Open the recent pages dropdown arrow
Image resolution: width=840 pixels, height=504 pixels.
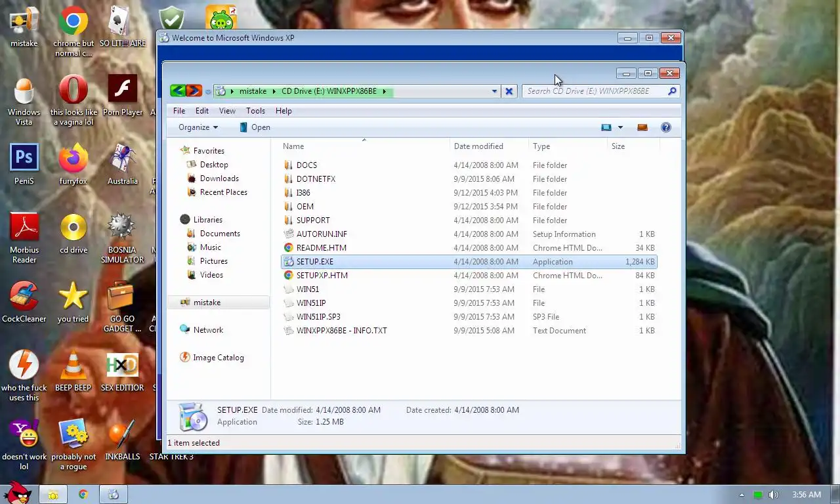point(208,92)
